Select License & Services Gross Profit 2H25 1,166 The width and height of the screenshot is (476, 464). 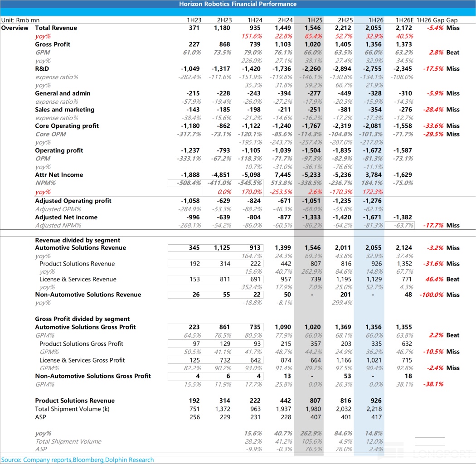(343, 361)
